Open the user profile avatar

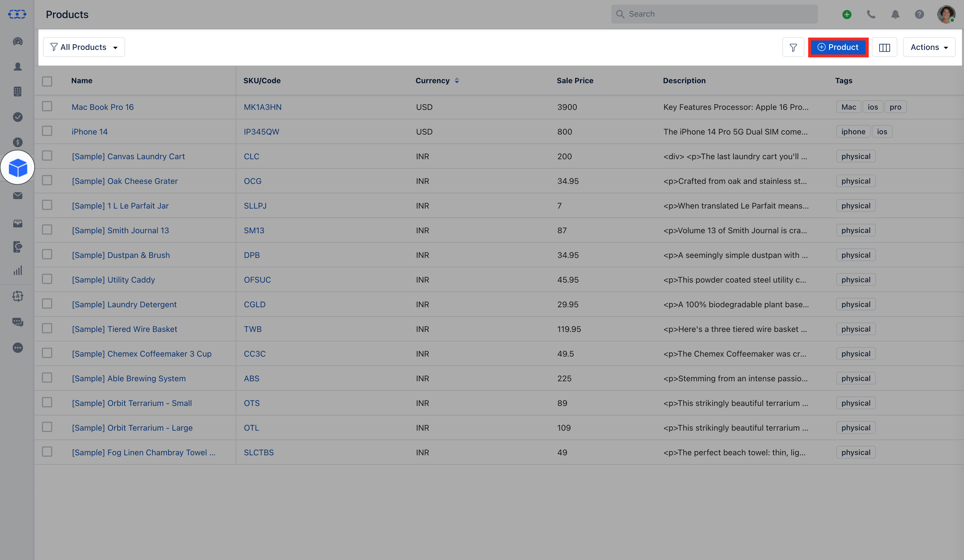tap(946, 15)
